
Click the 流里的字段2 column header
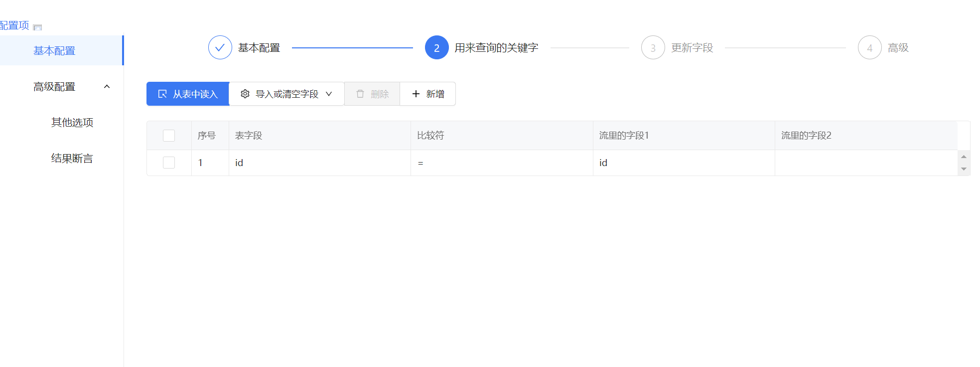(x=866, y=136)
